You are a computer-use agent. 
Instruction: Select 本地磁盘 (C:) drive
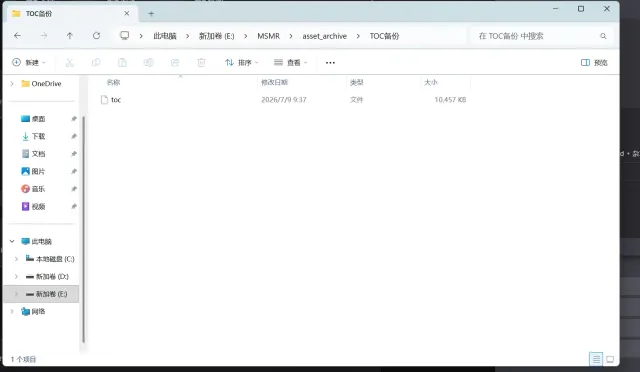click(x=55, y=259)
